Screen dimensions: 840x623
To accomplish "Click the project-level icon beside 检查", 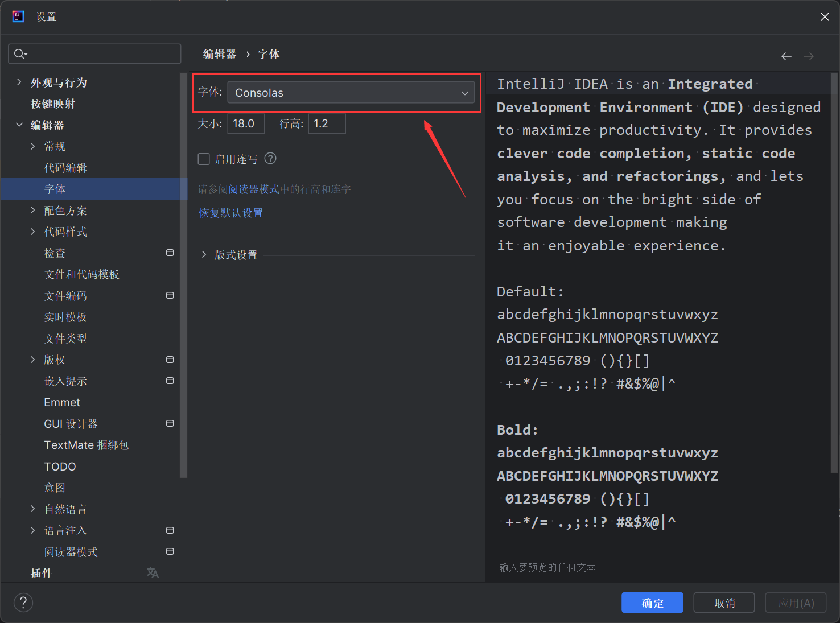I will [170, 253].
